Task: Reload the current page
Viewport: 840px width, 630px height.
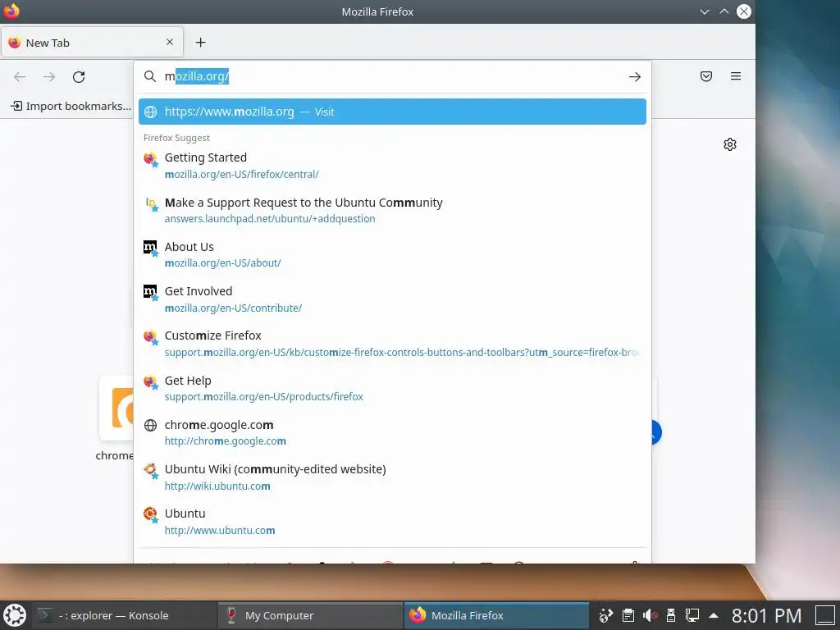Action: [79, 76]
